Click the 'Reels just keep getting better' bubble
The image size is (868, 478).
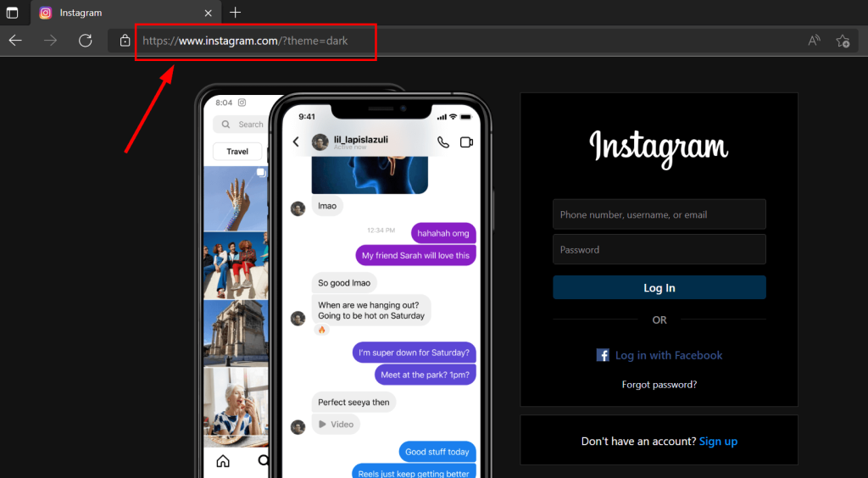414,472
